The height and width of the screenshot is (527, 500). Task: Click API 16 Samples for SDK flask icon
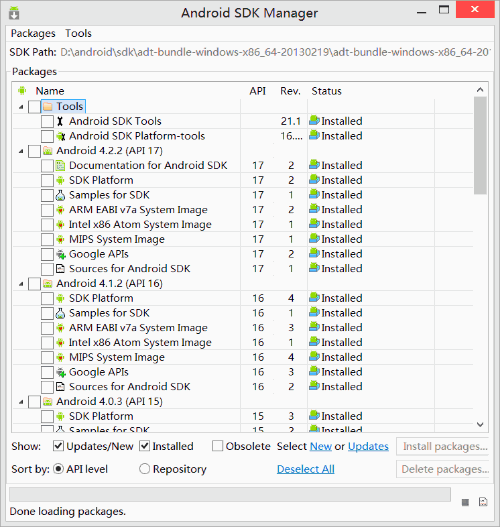(60, 313)
